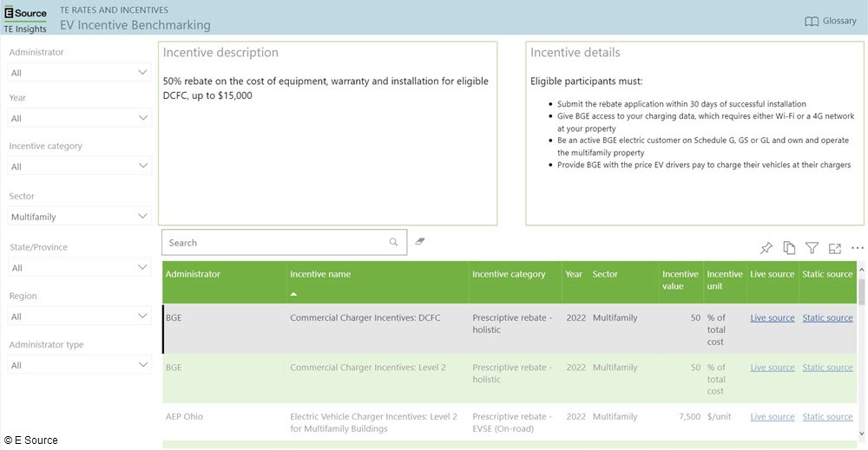
Task: Open Static source link for AEP Ohio row
Action: 827,417
